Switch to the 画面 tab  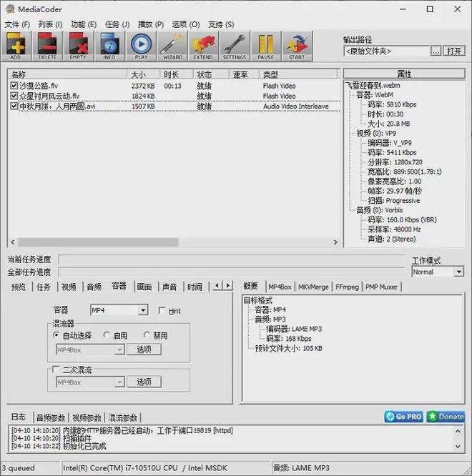click(x=144, y=287)
